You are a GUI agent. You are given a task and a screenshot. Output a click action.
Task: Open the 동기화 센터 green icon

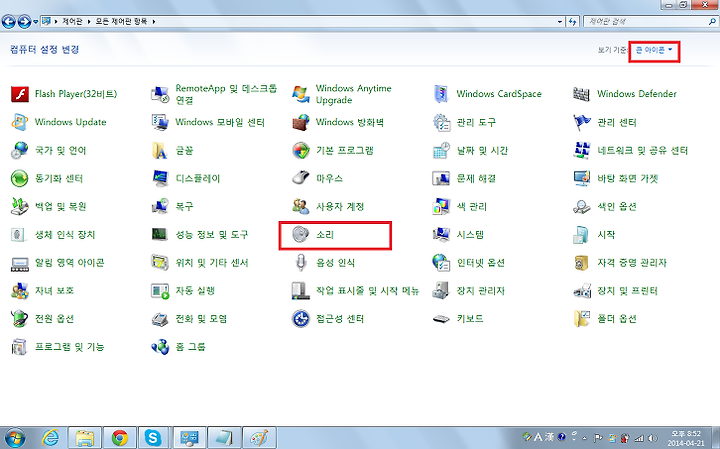click(x=20, y=178)
